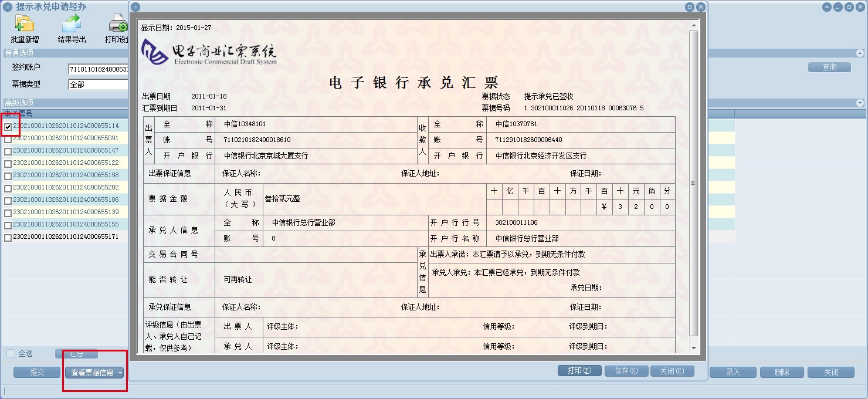
Task: Click the 删除 delete button
Action: (782, 372)
